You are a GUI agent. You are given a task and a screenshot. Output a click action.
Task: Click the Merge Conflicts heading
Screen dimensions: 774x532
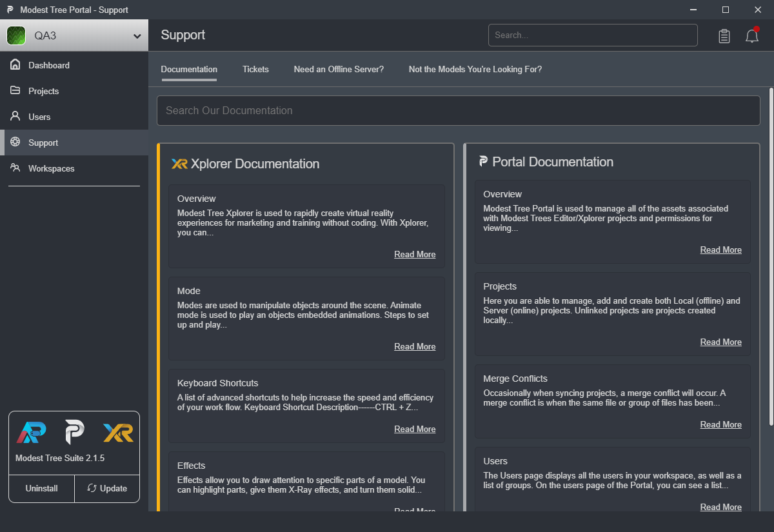click(x=515, y=379)
